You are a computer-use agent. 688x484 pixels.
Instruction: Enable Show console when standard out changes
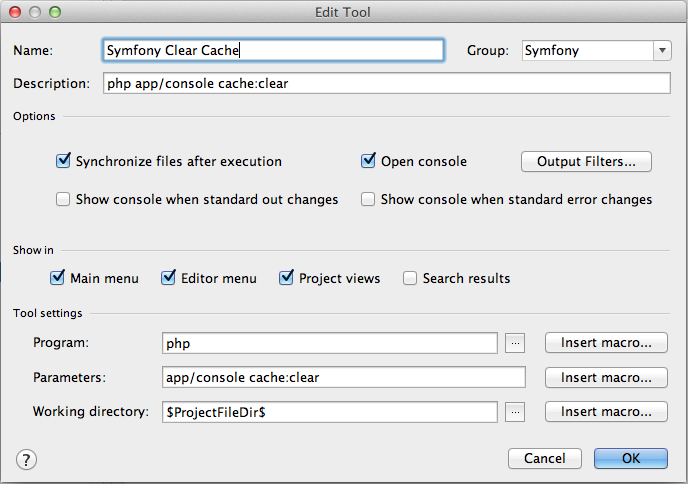coord(63,199)
